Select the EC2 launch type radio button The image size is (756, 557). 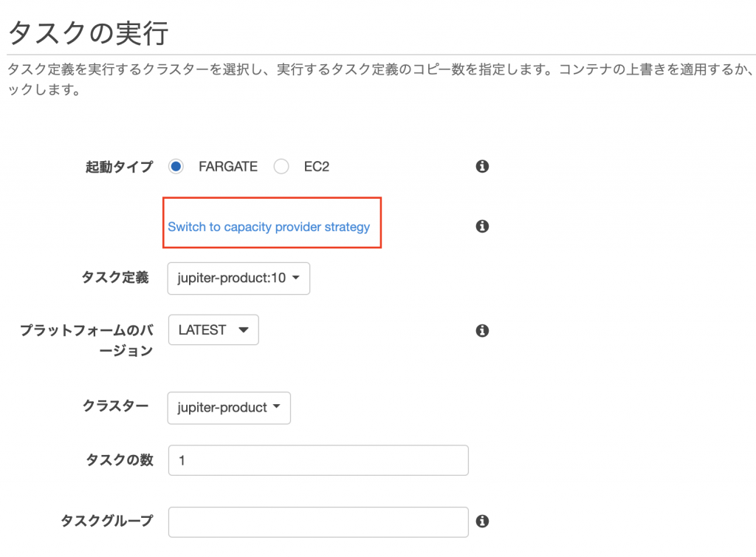(281, 166)
